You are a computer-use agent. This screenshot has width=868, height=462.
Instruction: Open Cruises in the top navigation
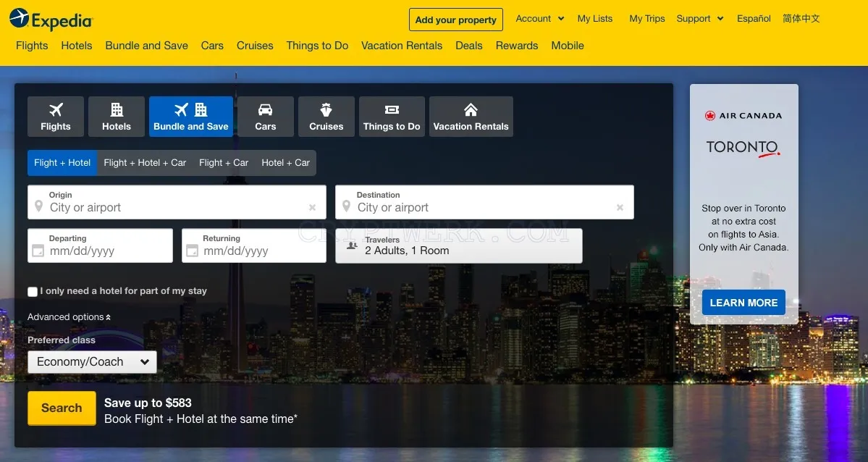pyautogui.click(x=256, y=46)
